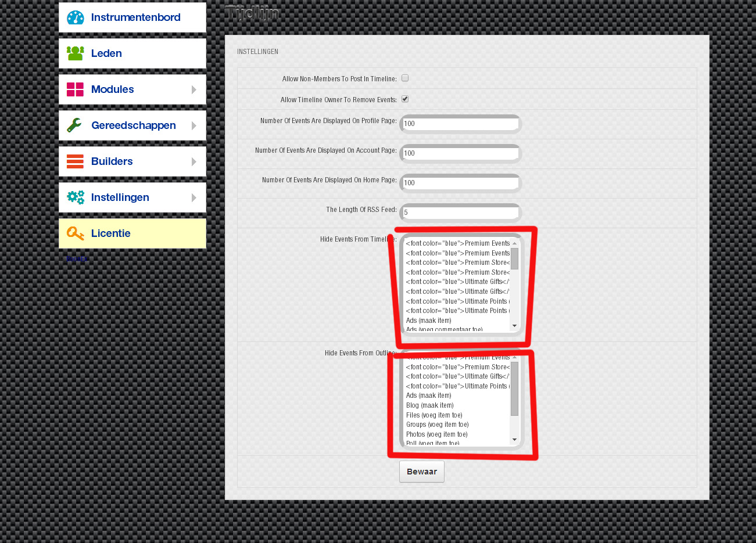Image resolution: width=756 pixels, height=543 pixels.
Task: Select "Ads (maak item)" in the Timeline list
Action: [428, 321]
